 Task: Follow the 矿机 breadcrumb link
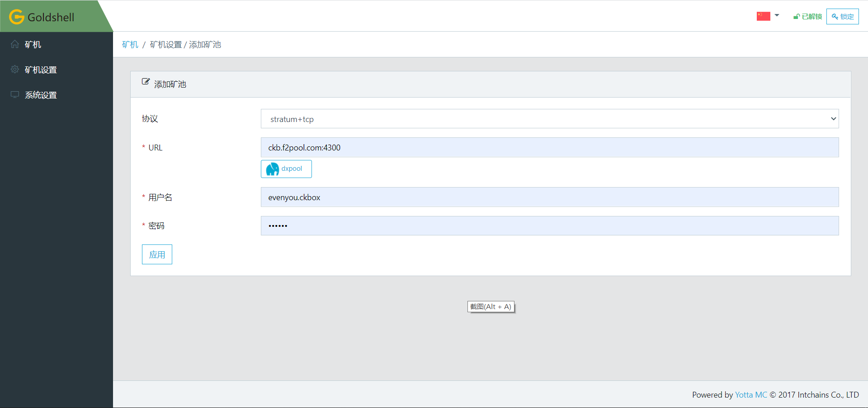[x=130, y=44]
